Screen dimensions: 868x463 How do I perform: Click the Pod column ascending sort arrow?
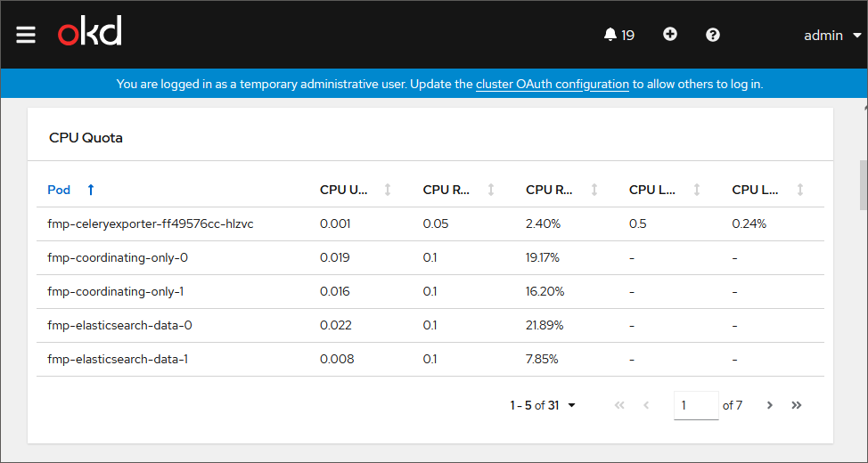tap(90, 190)
